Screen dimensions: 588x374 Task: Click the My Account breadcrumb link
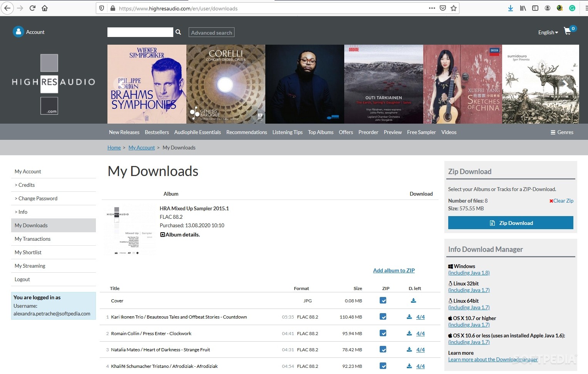pos(142,148)
